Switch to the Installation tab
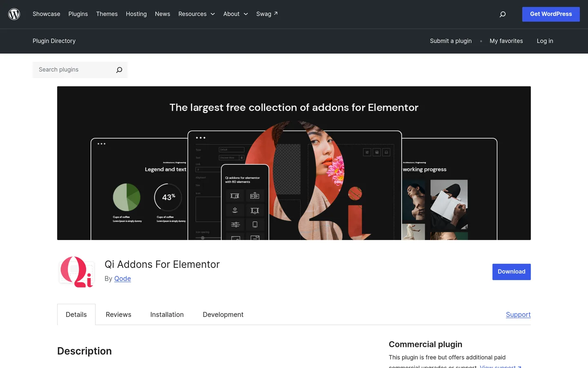The width and height of the screenshot is (588, 368). tap(167, 314)
